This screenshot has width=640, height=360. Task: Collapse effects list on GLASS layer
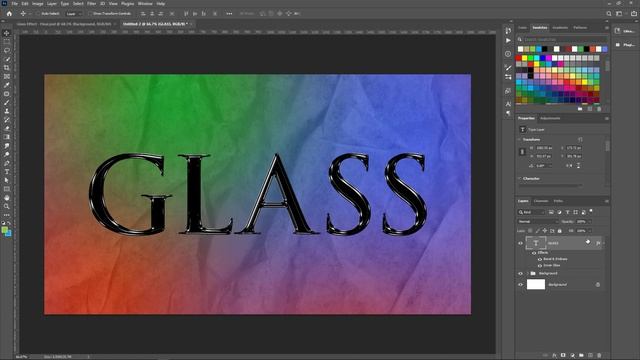click(x=604, y=243)
